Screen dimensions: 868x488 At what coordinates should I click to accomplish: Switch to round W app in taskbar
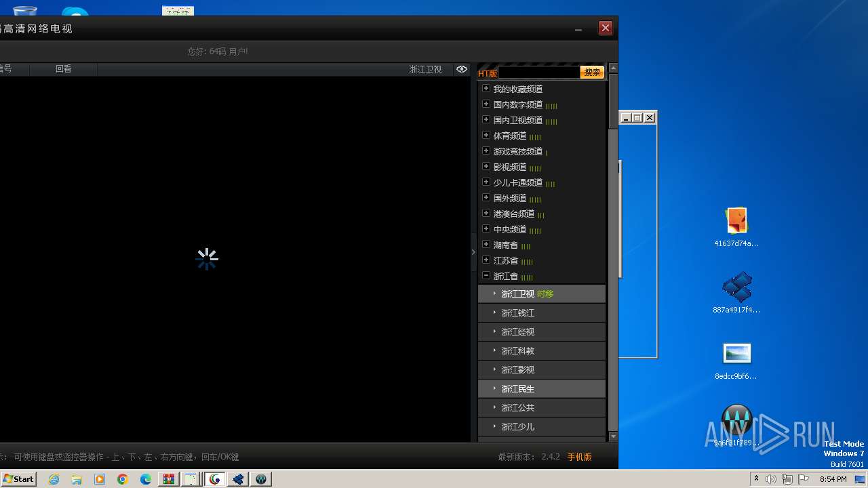[x=261, y=479]
